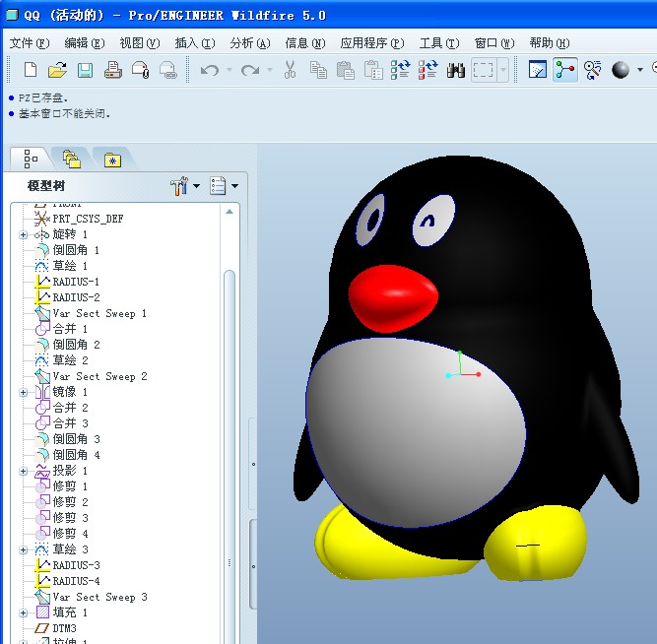The height and width of the screenshot is (644, 657).
Task: Switch to the model tree navigator tab
Action: 31,159
